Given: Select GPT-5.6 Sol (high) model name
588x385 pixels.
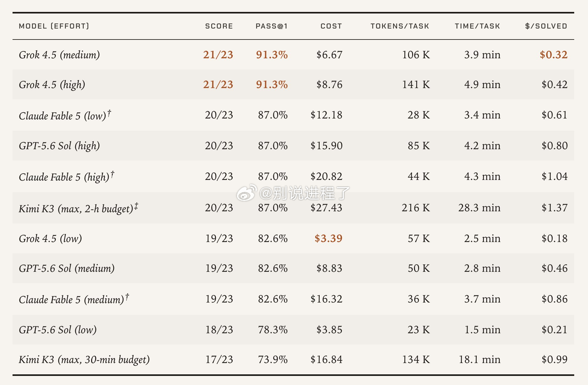Looking at the screenshot, I should [59, 146].
